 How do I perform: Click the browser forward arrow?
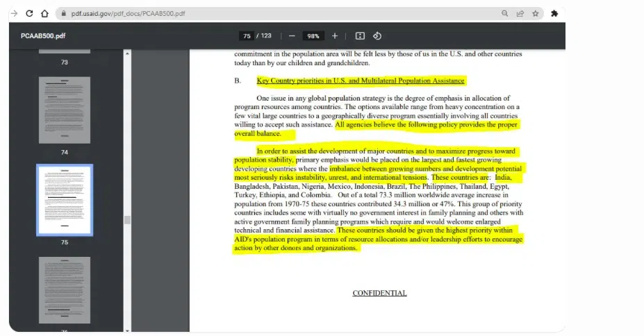(x=13, y=13)
